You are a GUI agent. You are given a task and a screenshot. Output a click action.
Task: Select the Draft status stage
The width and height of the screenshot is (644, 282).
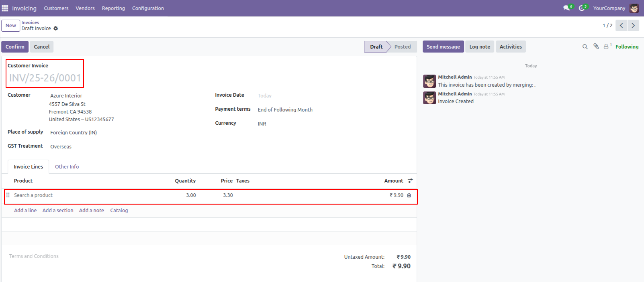pos(376,47)
